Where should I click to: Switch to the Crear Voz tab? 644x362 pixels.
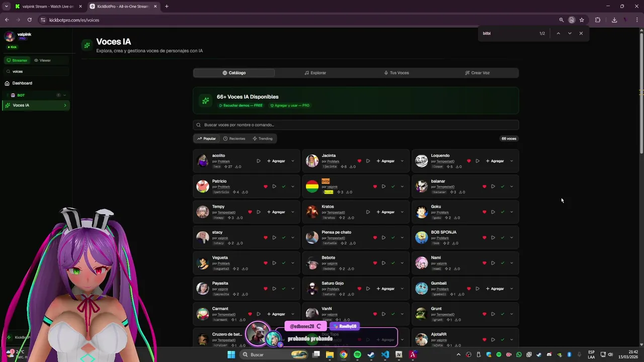coord(477,73)
